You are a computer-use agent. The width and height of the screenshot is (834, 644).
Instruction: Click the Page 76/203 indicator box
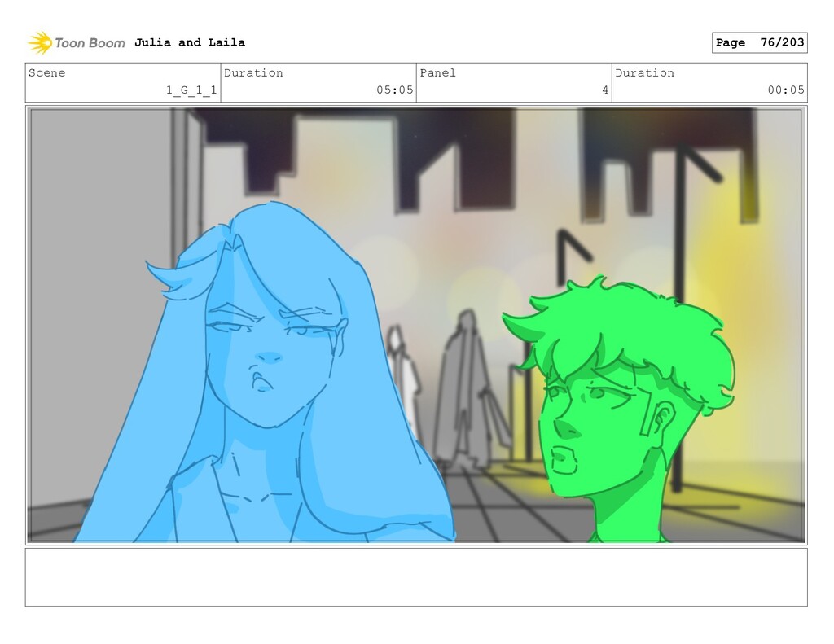pos(759,42)
